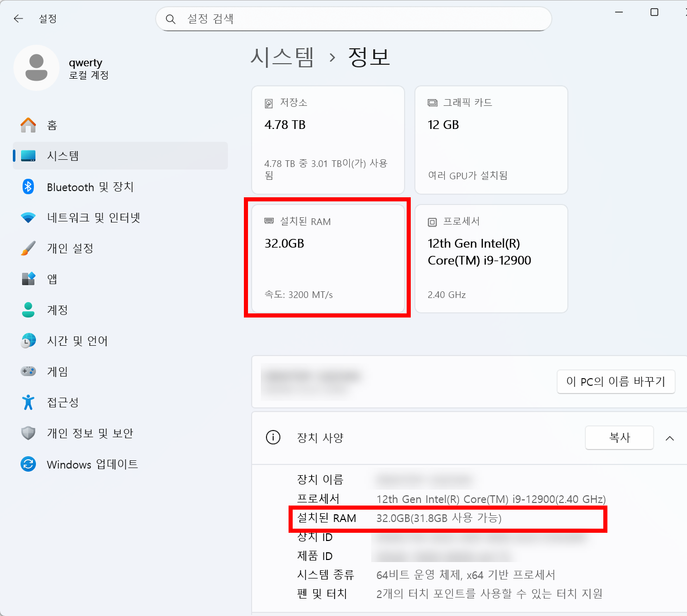Collapse the 장치 사양 section chevron
Image resolution: width=687 pixels, height=616 pixels.
click(670, 438)
